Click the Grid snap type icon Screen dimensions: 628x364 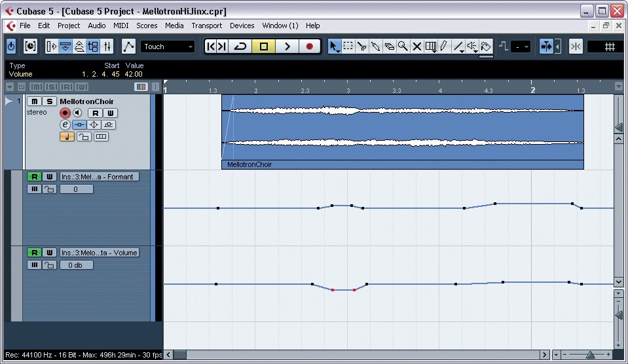(x=610, y=47)
